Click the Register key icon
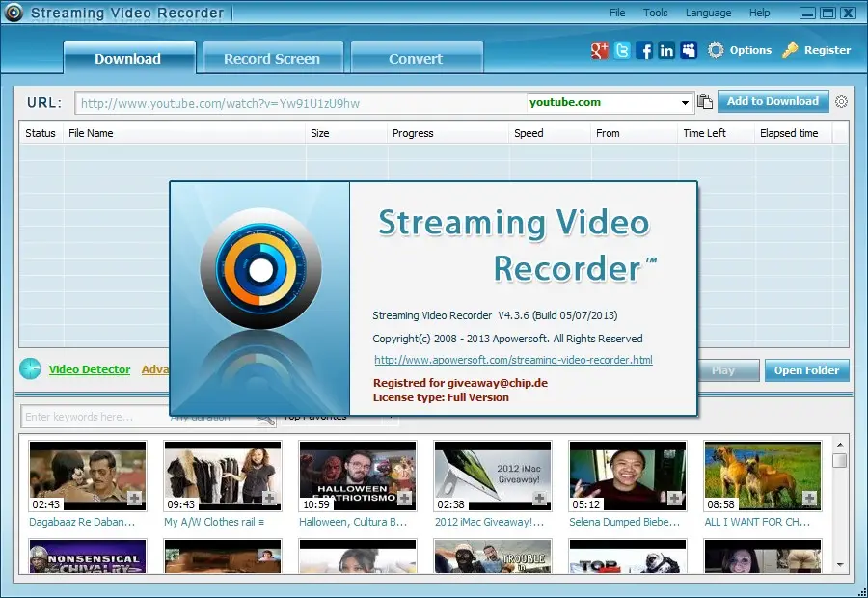 point(790,50)
